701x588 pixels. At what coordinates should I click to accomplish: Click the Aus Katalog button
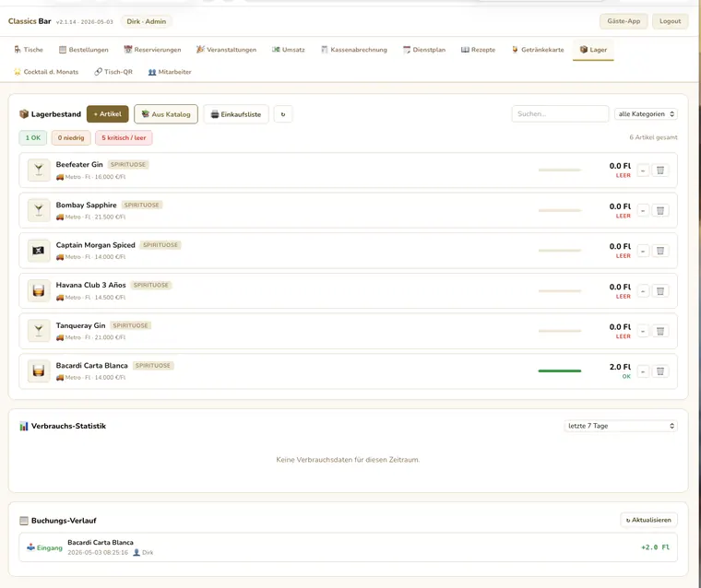(166, 114)
